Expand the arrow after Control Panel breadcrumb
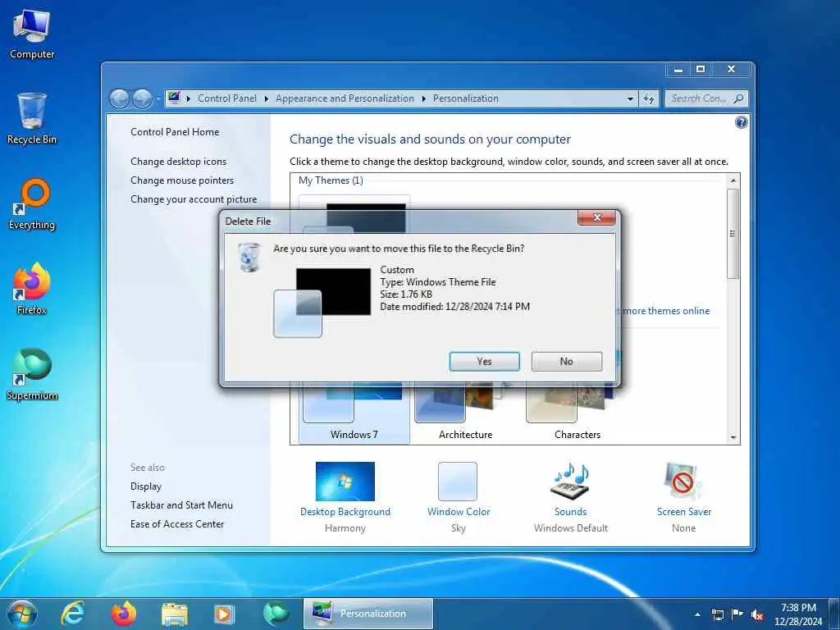840x630 pixels. [267, 98]
